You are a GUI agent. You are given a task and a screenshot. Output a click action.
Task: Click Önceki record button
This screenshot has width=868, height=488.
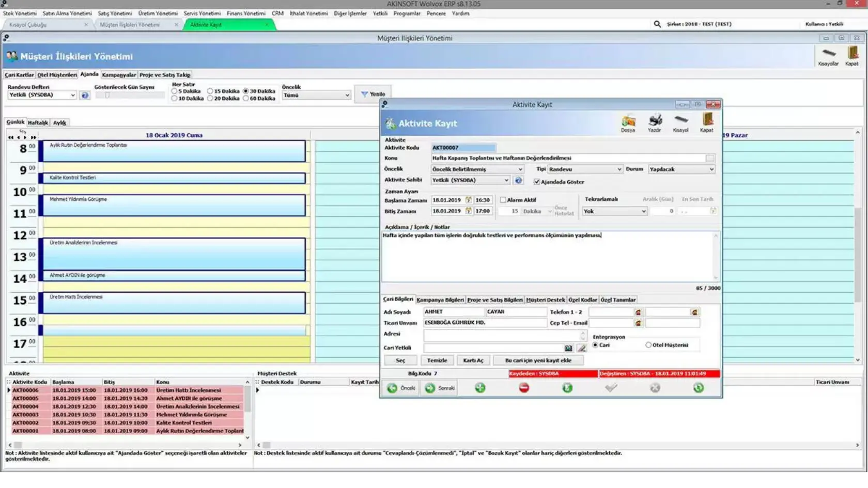pyautogui.click(x=401, y=388)
